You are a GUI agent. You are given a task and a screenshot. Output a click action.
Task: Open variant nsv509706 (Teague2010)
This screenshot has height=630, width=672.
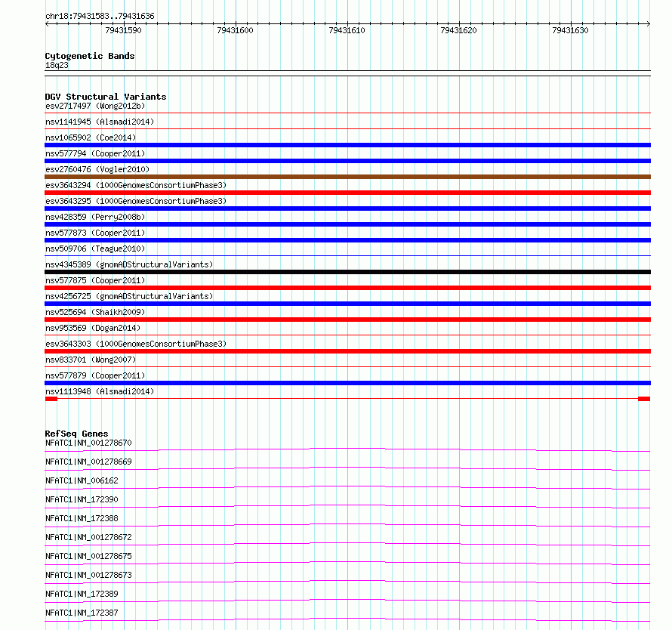[x=95, y=249]
